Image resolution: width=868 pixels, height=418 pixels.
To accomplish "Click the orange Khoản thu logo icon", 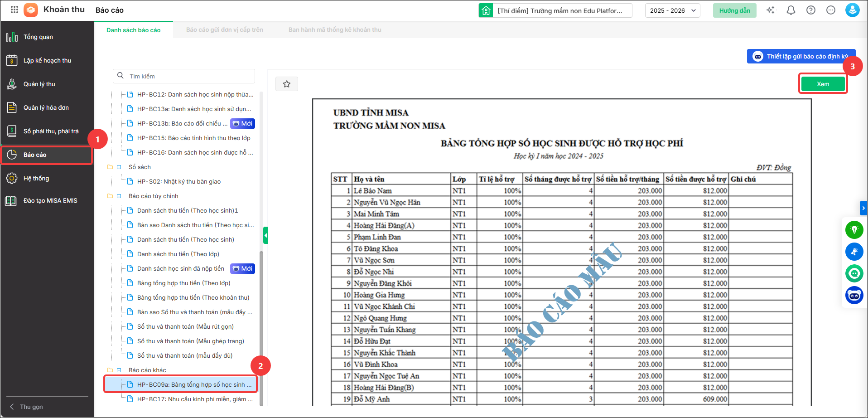I will (x=31, y=10).
